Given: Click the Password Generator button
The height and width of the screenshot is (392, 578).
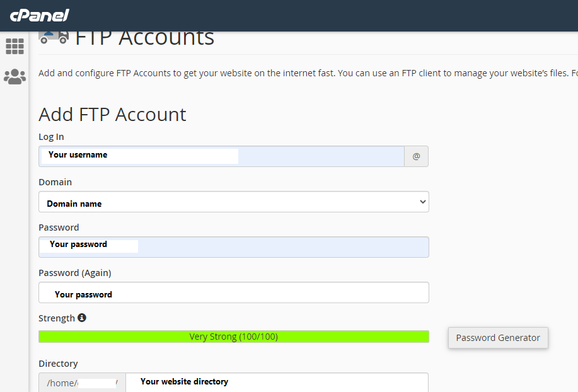Looking at the screenshot, I should [x=498, y=338].
